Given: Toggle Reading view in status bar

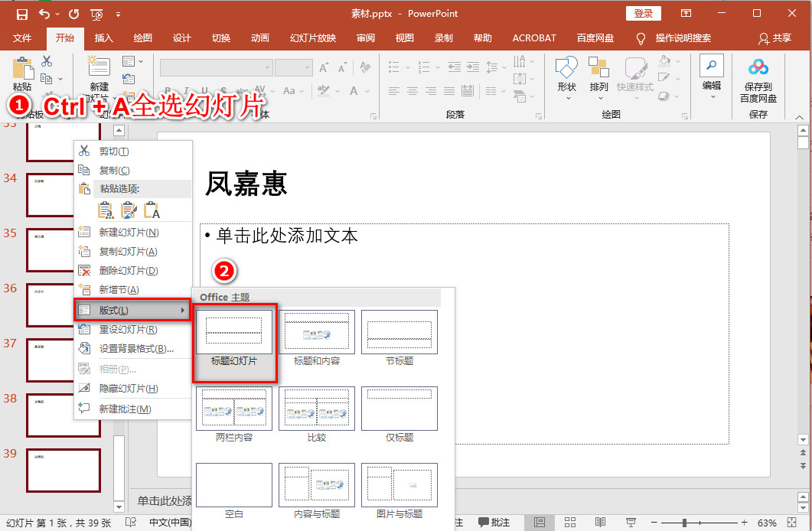Looking at the screenshot, I should (601, 523).
